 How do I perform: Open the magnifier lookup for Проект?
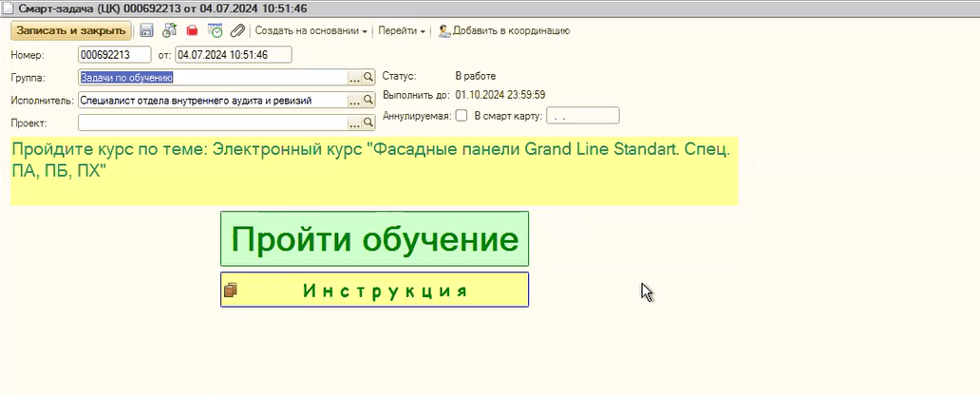368,123
